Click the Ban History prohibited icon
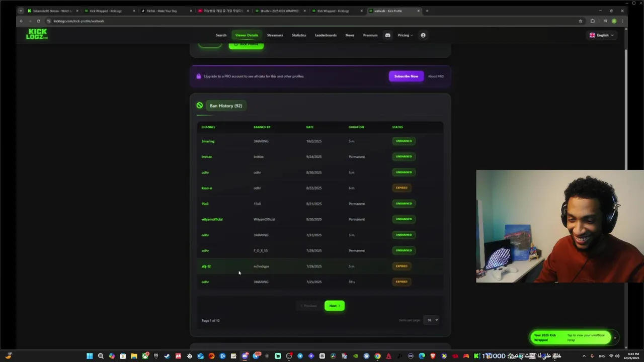The height and width of the screenshot is (362, 644). tap(200, 106)
